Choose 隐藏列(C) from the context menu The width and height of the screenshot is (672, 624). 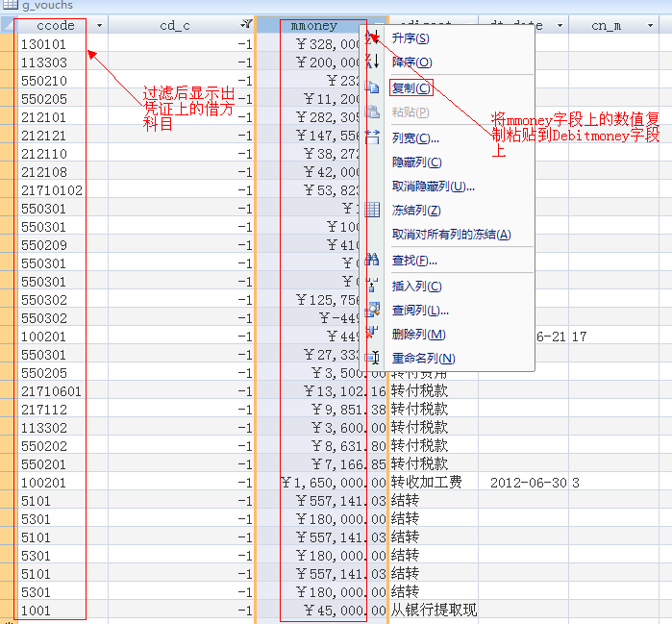pos(416,162)
